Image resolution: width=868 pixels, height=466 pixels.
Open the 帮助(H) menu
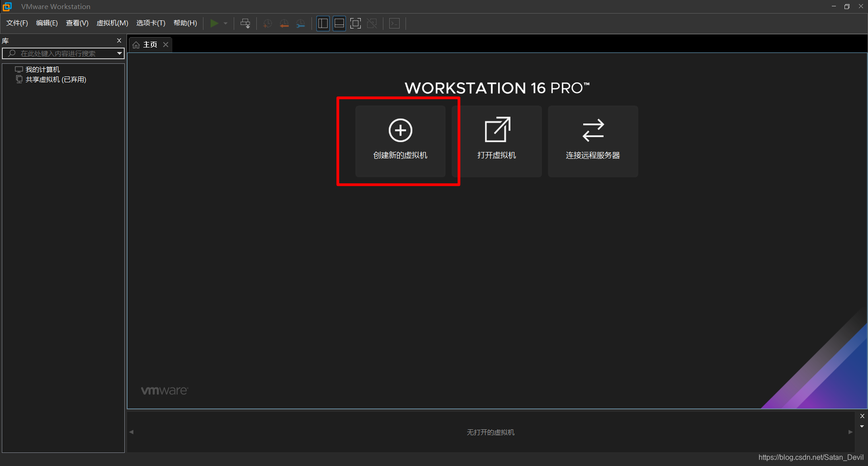pos(185,23)
